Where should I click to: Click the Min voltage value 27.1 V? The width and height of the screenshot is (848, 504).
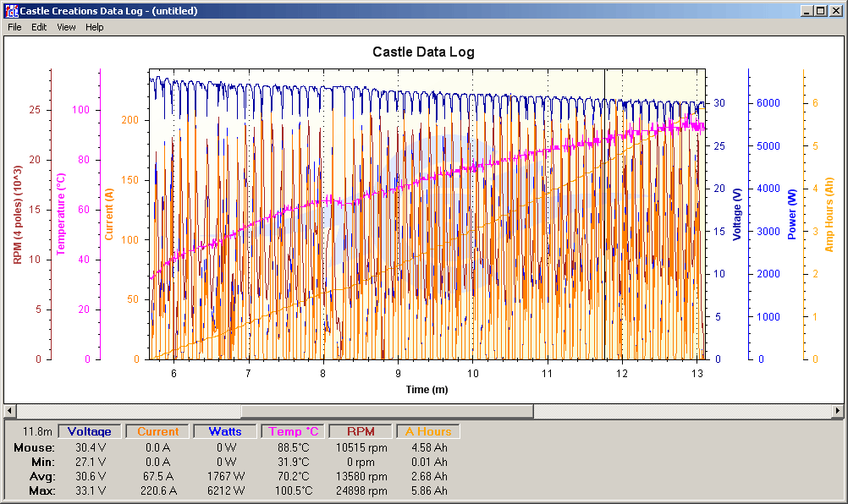point(91,463)
